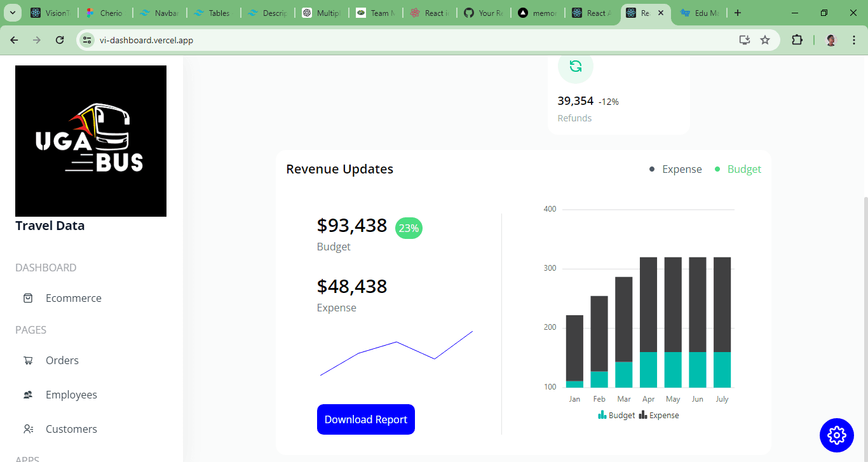
Task: Click the Orders cart icon
Action: click(28, 360)
